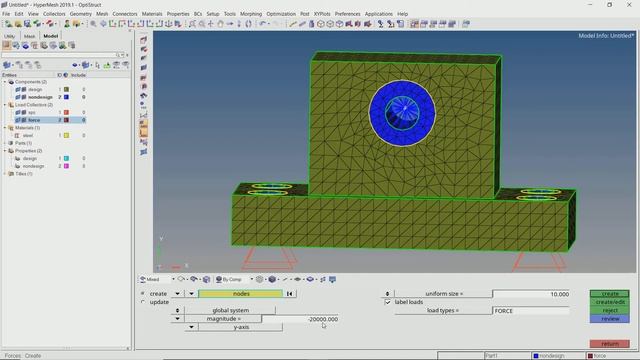Toggle visibility of the force load collector
640x360 pixels.
[18, 120]
